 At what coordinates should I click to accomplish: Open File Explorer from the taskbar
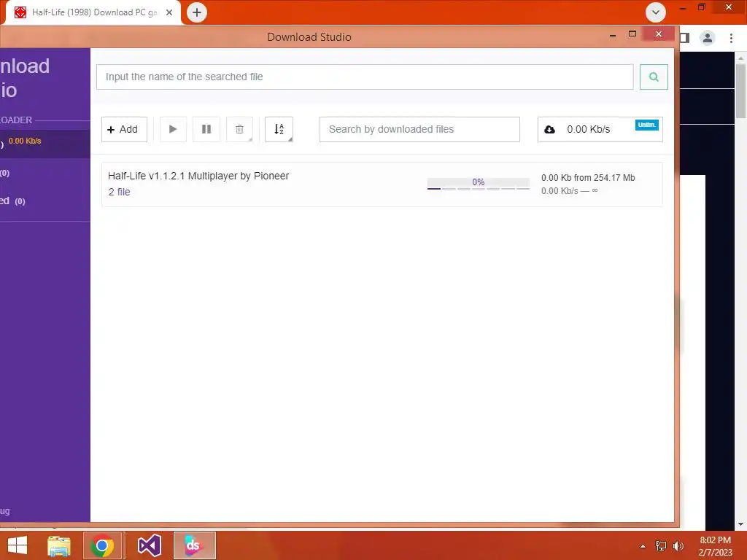pos(59,545)
